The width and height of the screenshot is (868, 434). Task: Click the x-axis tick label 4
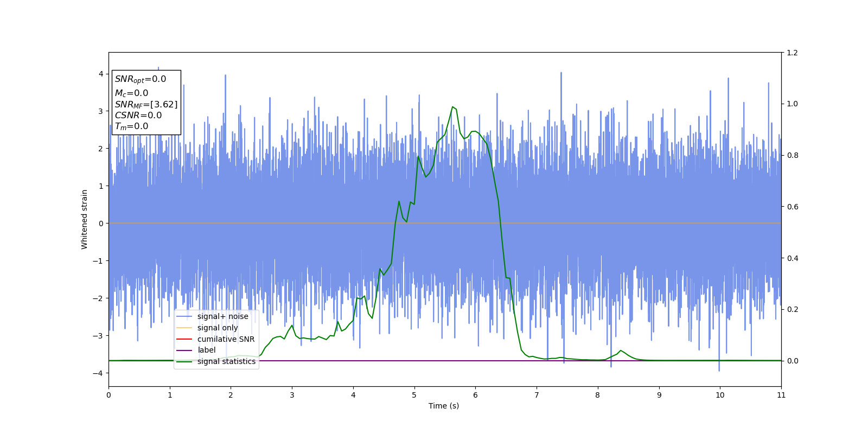tap(353, 395)
